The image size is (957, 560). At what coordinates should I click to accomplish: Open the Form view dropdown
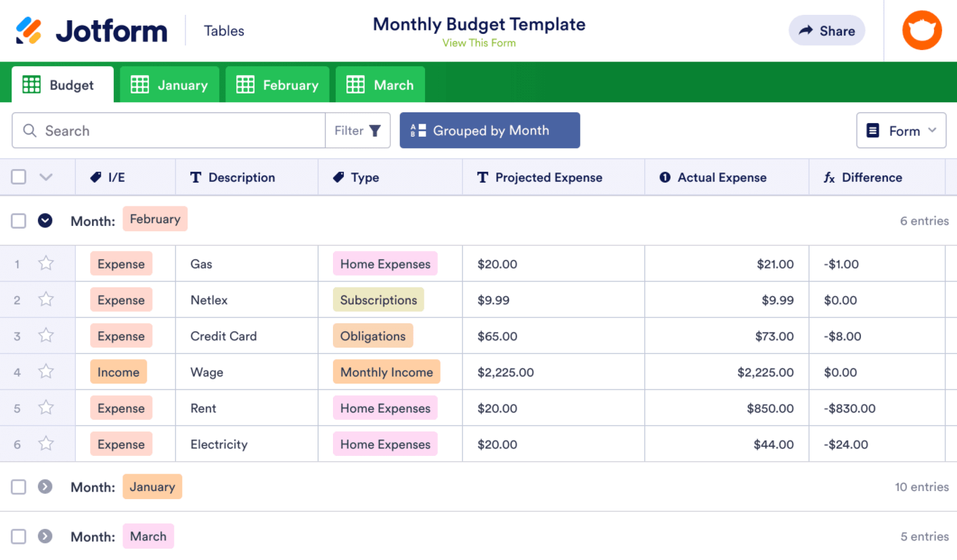901,131
